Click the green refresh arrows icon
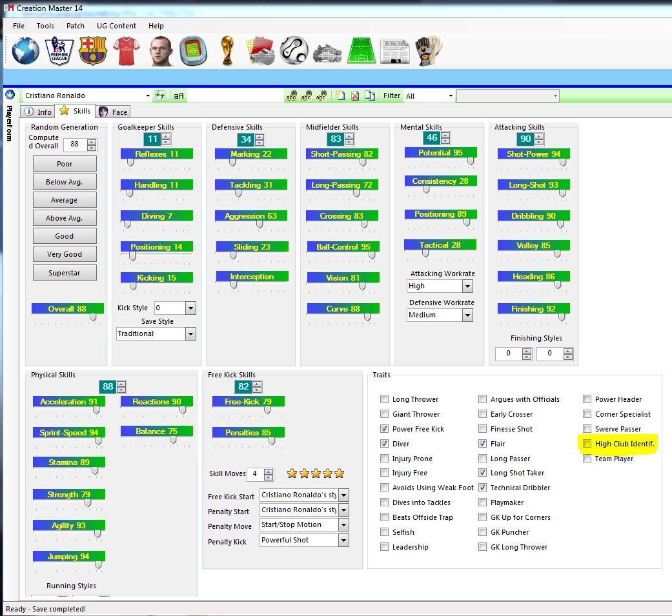Image resolution: width=672 pixels, height=616 pixels. (x=160, y=95)
